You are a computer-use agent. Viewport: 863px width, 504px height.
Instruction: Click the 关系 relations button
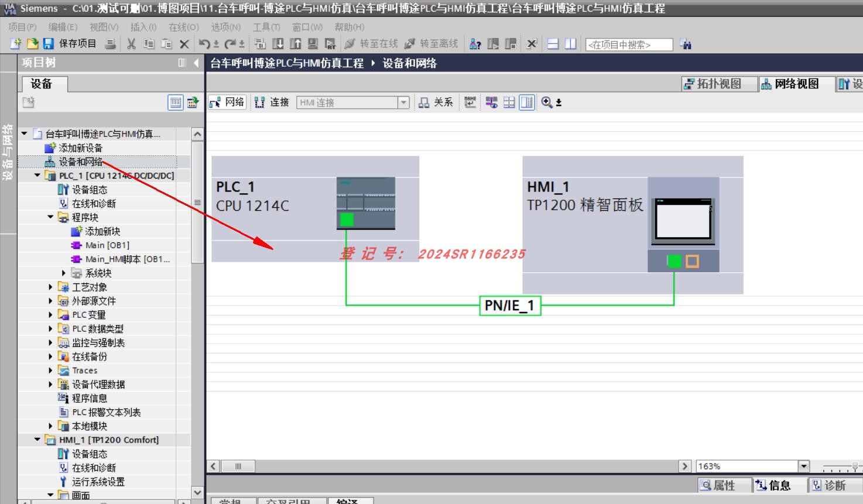click(x=436, y=102)
